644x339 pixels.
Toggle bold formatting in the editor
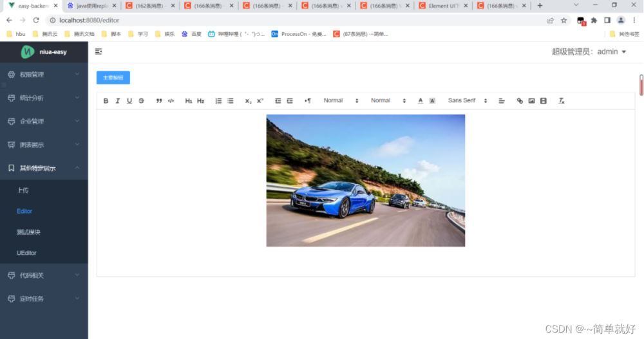(106, 101)
